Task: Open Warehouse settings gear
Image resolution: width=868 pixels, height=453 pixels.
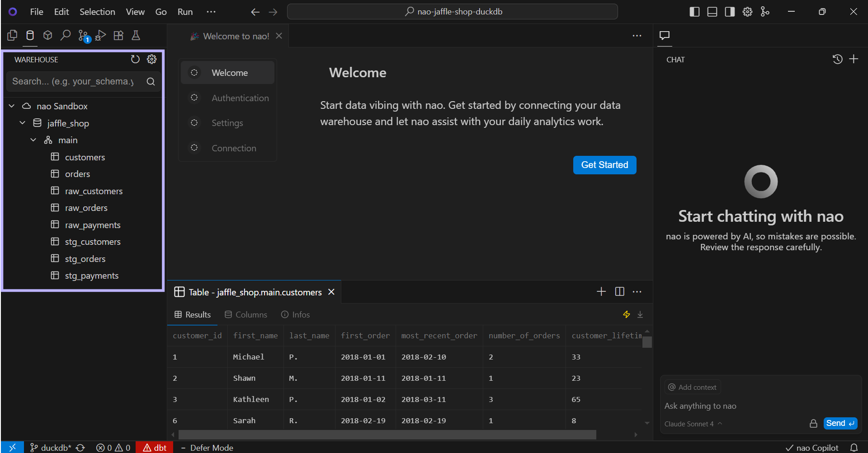Action: [x=152, y=59]
